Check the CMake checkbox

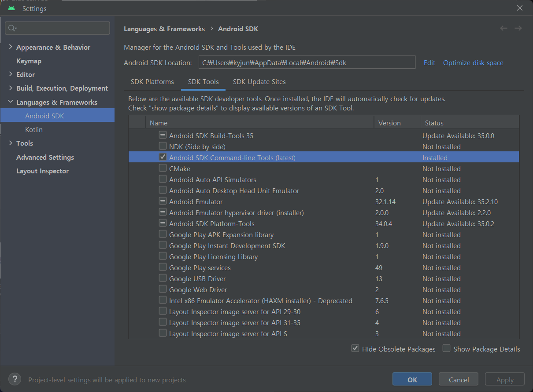pos(163,168)
